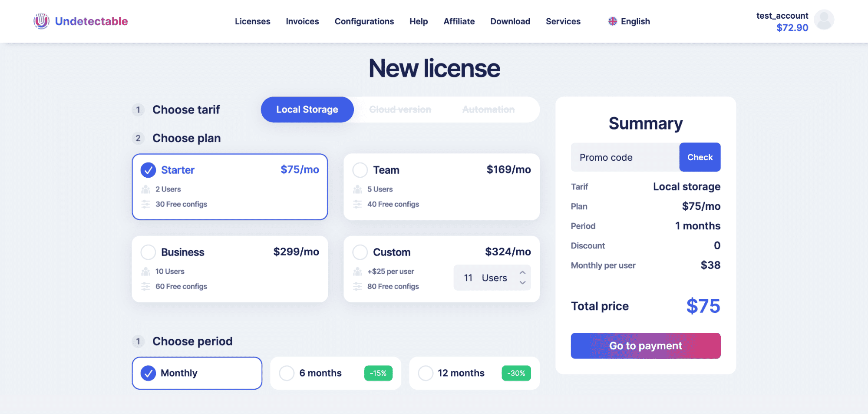The image size is (868, 414).
Task: Choose the 6 months period option
Action: point(336,373)
